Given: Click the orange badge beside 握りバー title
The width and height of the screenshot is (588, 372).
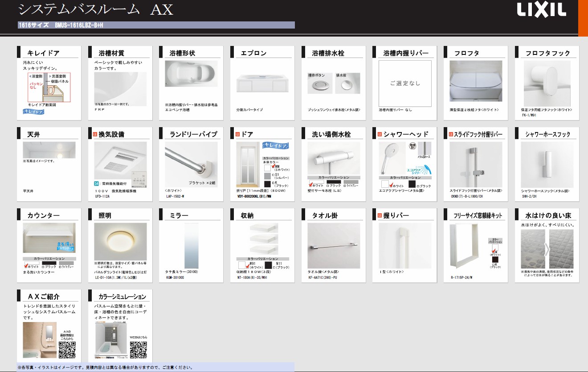Looking at the screenshot, I should [380, 215].
